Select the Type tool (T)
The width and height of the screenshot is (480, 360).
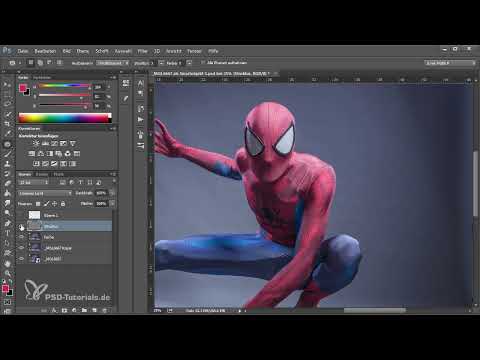click(7, 233)
